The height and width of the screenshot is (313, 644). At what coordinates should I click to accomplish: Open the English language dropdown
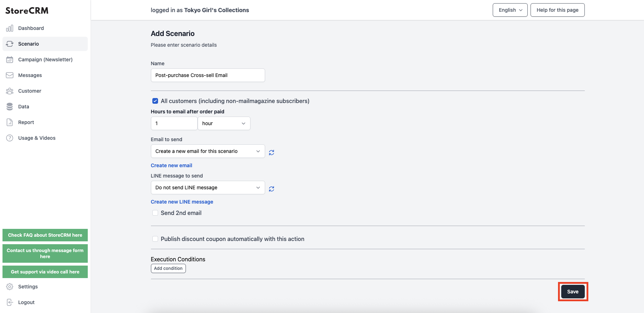pos(510,10)
